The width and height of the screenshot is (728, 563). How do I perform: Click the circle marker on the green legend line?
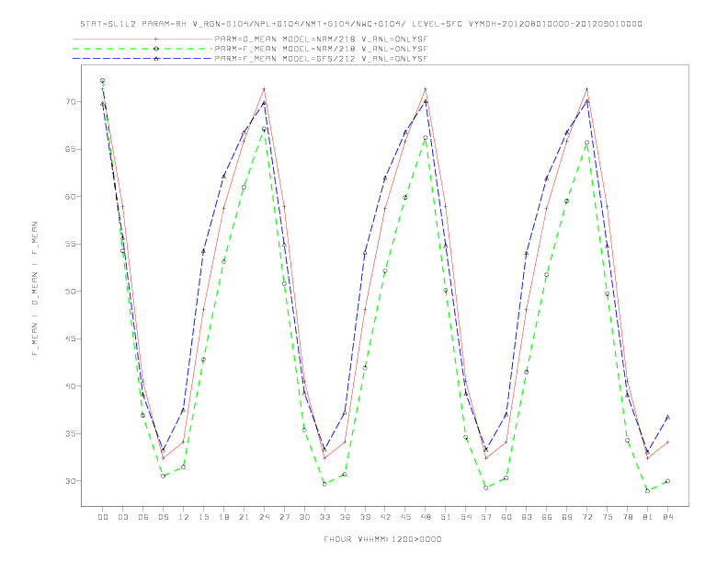(156, 49)
